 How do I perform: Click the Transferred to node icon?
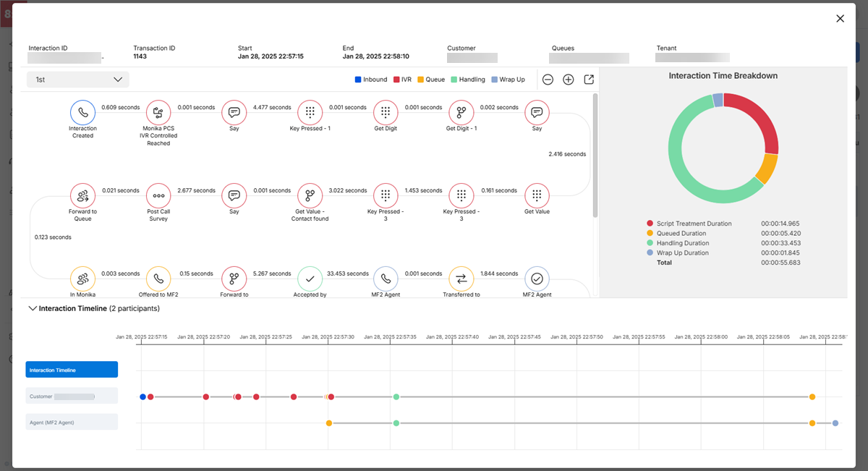[461, 277]
